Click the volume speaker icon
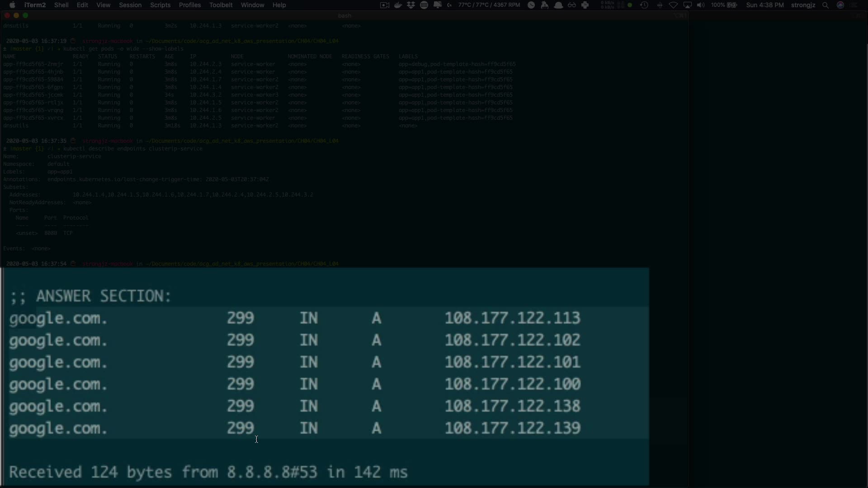Screen dimensions: 868x488 [701, 5]
